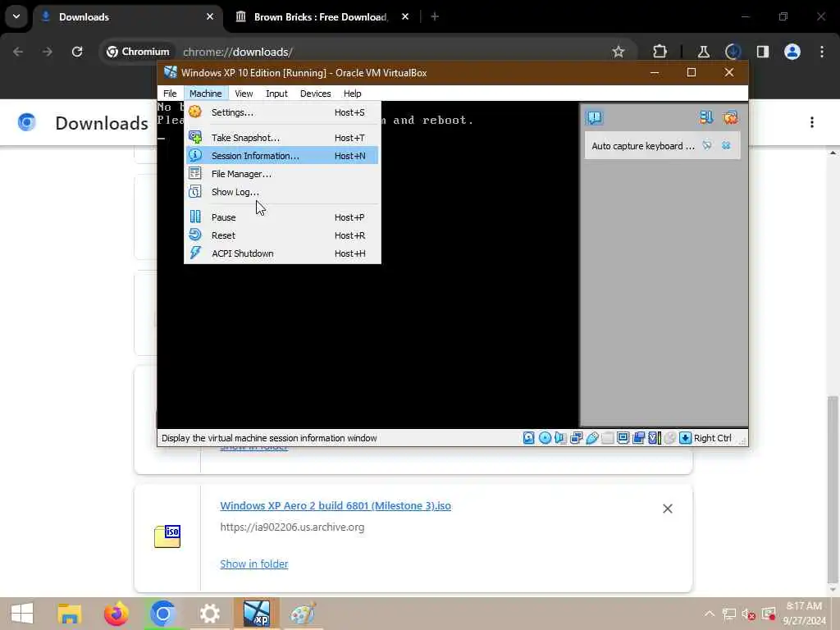Select Session Information menu entry
This screenshot has width=840, height=630.
tap(282, 156)
